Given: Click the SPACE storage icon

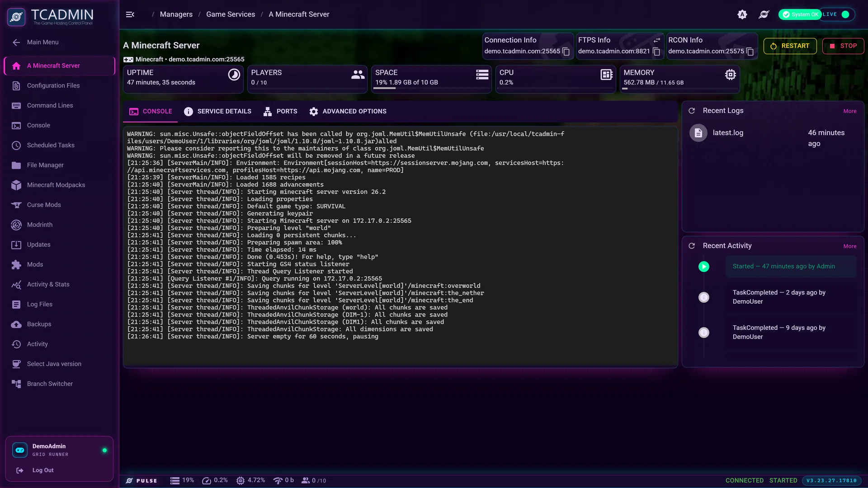Looking at the screenshot, I should pyautogui.click(x=482, y=75).
